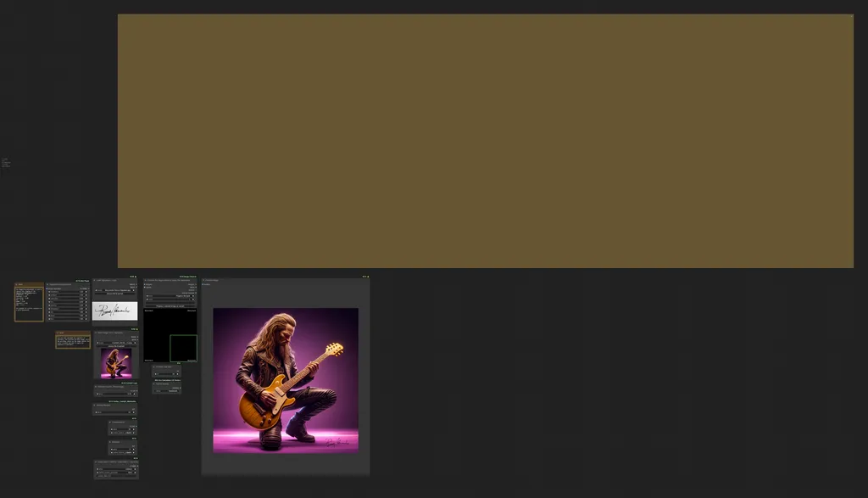Image resolution: width=868 pixels, height=498 pixels.
Task: Click the title dot of the image chooser node
Action: point(146,280)
